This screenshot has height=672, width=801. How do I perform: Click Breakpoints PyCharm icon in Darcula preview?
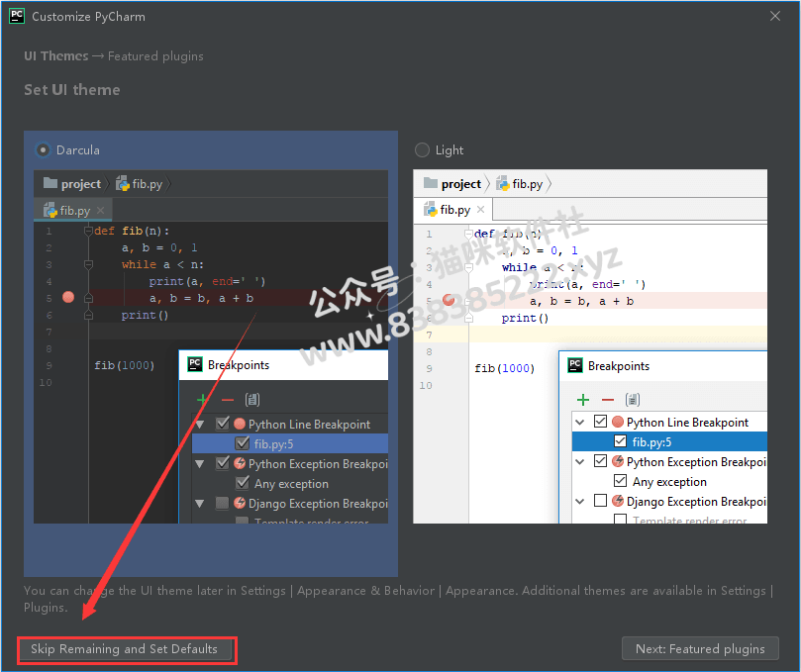coord(195,364)
